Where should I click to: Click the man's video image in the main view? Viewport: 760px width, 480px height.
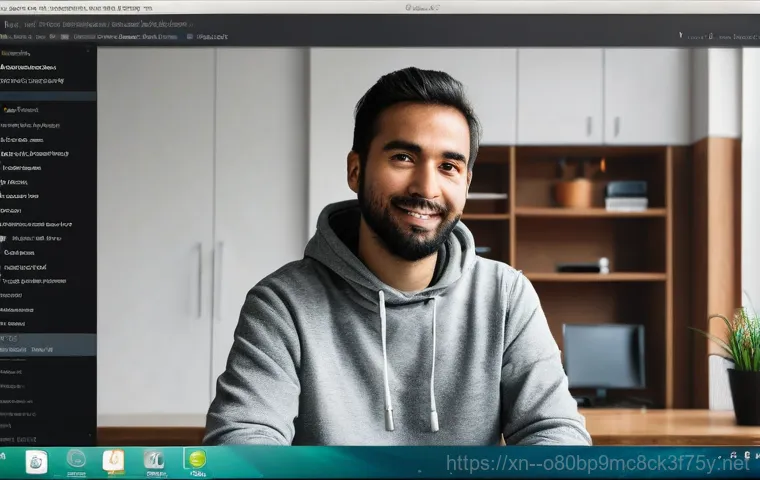pyautogui.click(x=400, y=250)
